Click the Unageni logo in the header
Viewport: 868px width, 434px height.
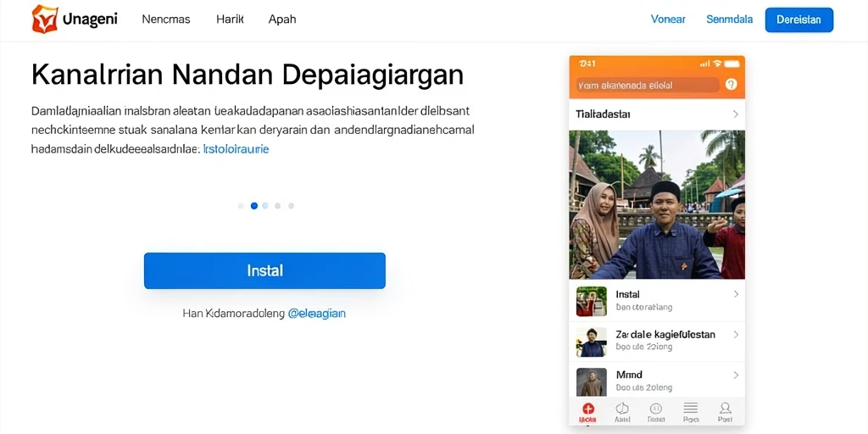pyautogui.click(x=75, y=19)
